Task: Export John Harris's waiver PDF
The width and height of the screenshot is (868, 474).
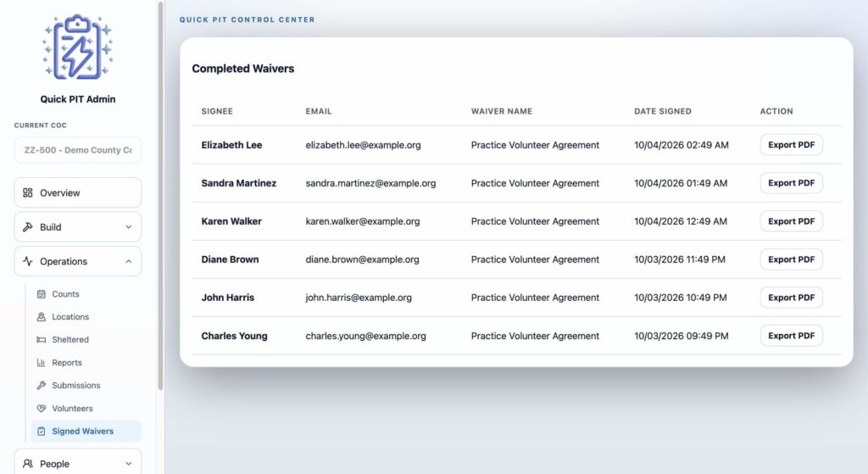Action: (791, 298)
